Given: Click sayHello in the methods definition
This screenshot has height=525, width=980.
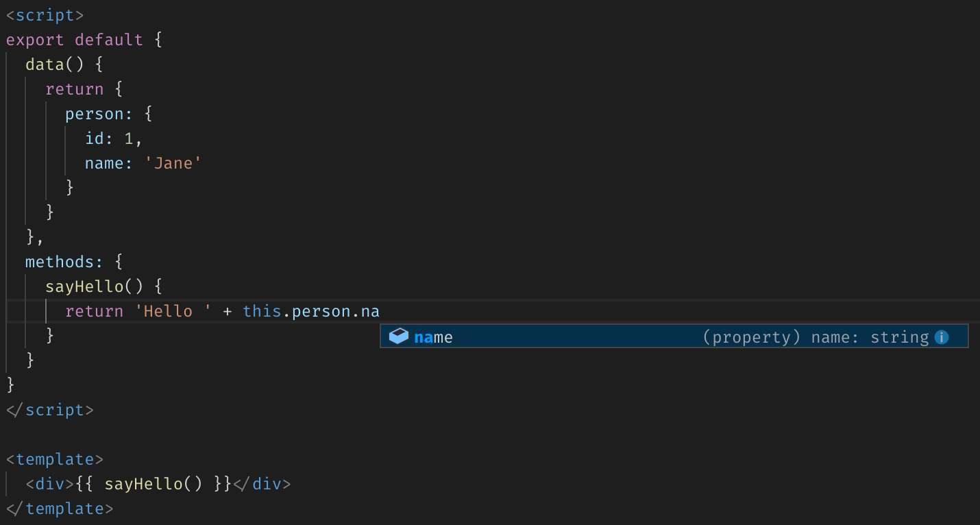Looking at the screenshot, I should 84,286.
